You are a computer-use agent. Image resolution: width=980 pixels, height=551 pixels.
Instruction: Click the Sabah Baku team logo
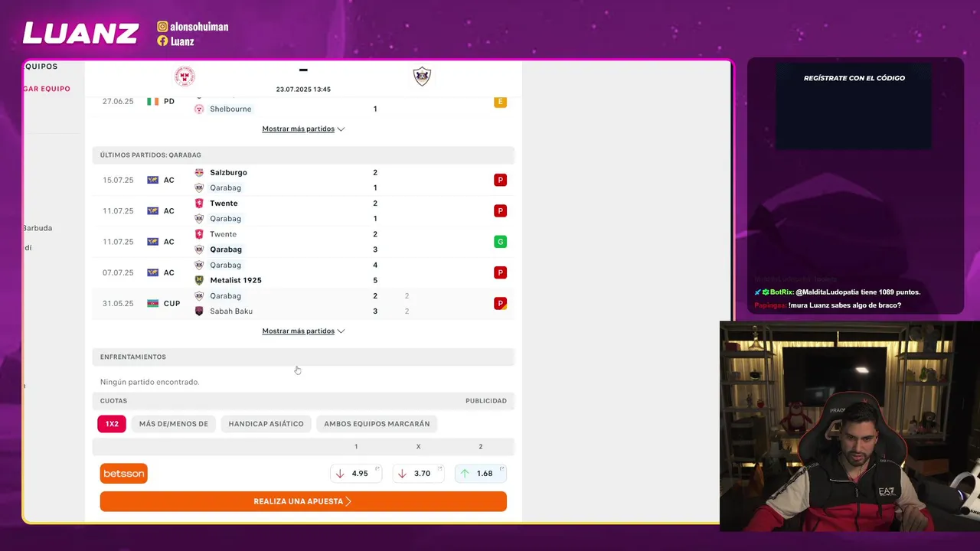click(x=199, y=311)
